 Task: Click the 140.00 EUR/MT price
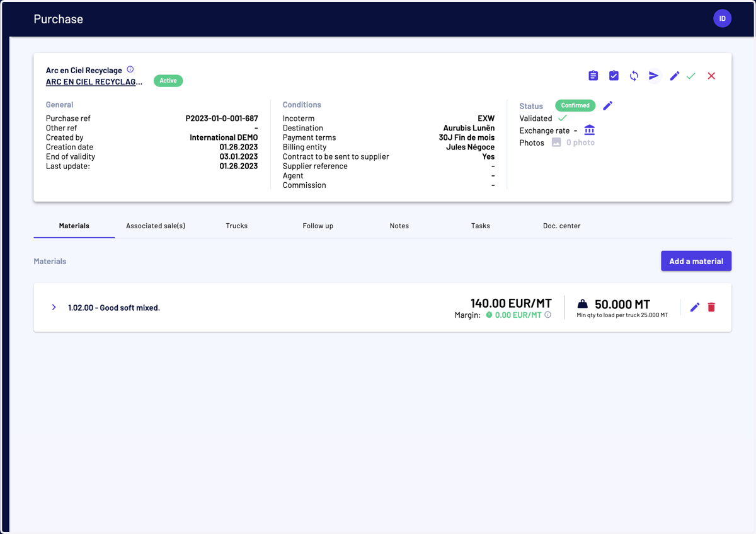[x=511, y=303]
